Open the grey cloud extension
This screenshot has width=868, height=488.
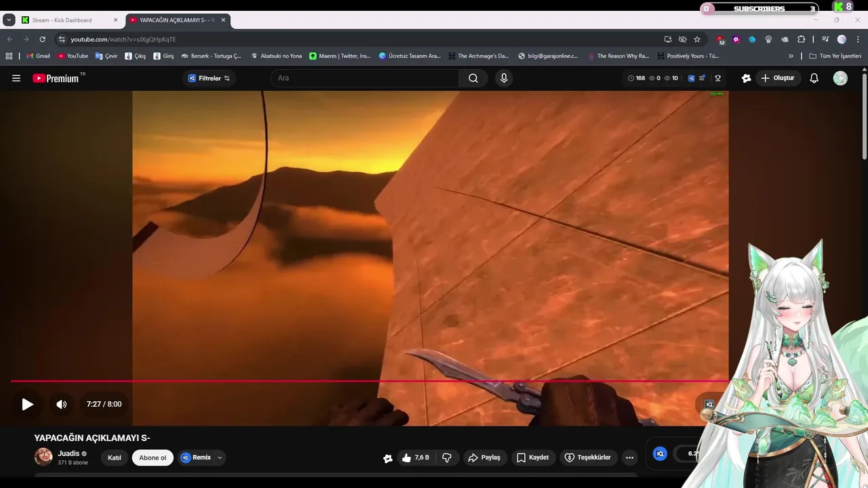click(785, 39)
